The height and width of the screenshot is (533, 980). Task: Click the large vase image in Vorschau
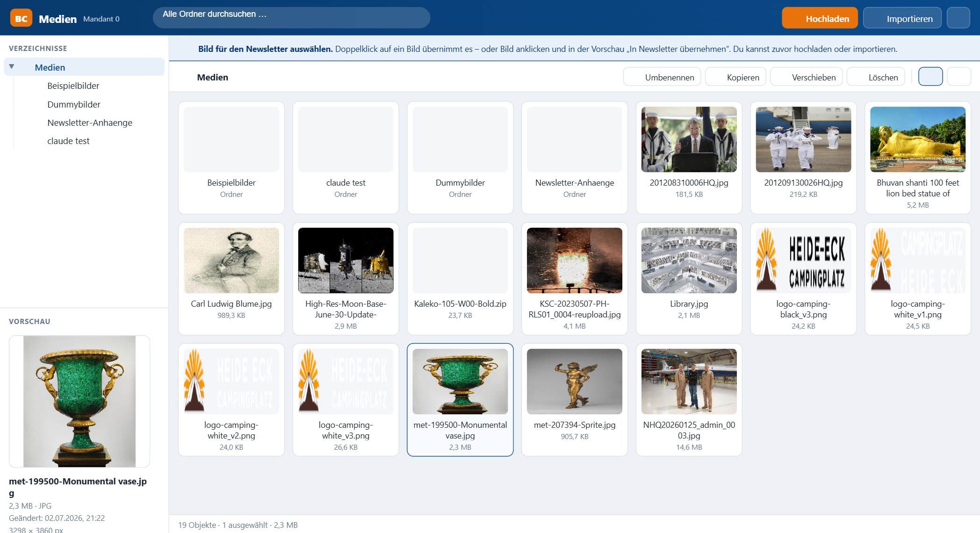tap(79, 401)
